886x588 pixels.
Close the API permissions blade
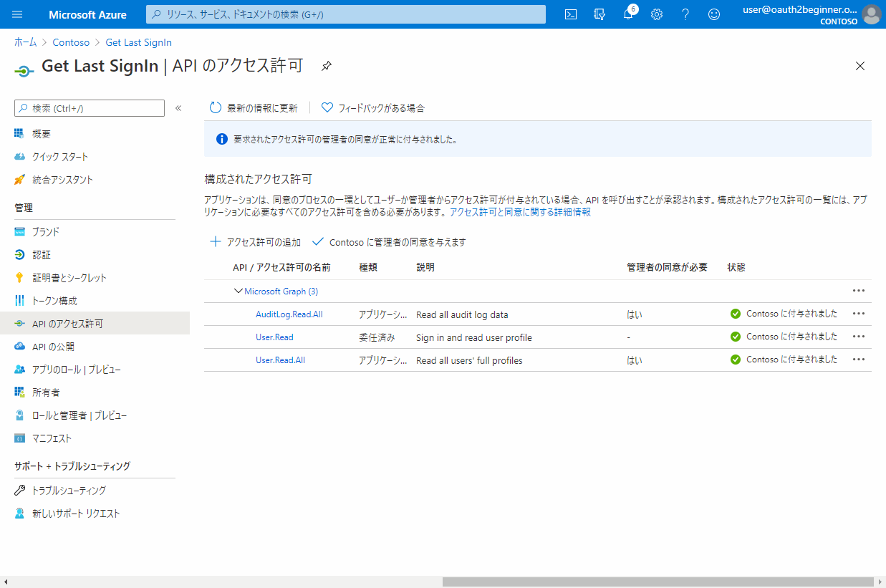coord(860,66)
